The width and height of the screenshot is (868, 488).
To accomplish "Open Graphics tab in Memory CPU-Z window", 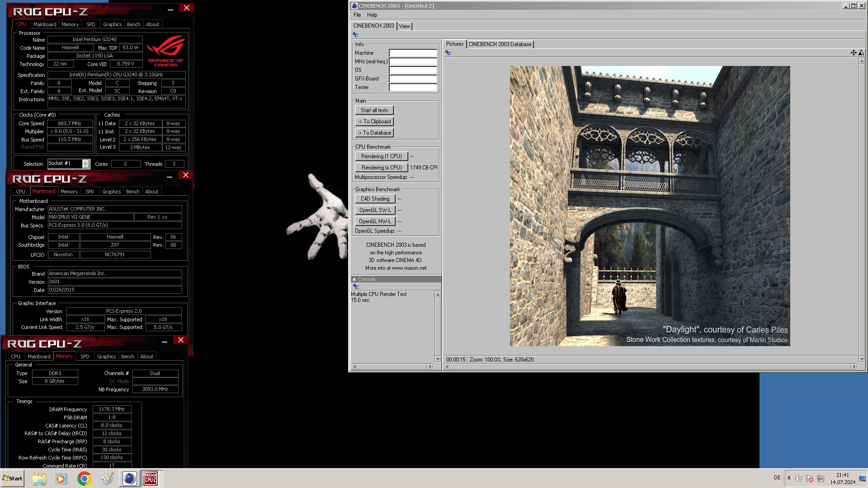I will tap(106, 357).
